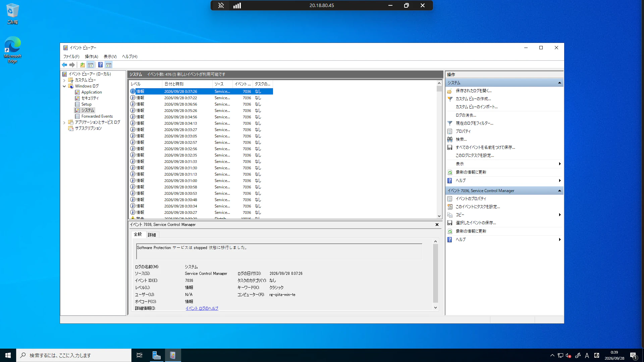Filter current log (現在のログをフィルター)

tap(474, 123)
